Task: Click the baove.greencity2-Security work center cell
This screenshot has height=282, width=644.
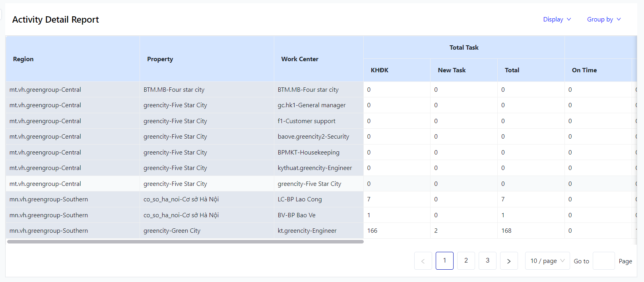Action: (x=313, y=137)
